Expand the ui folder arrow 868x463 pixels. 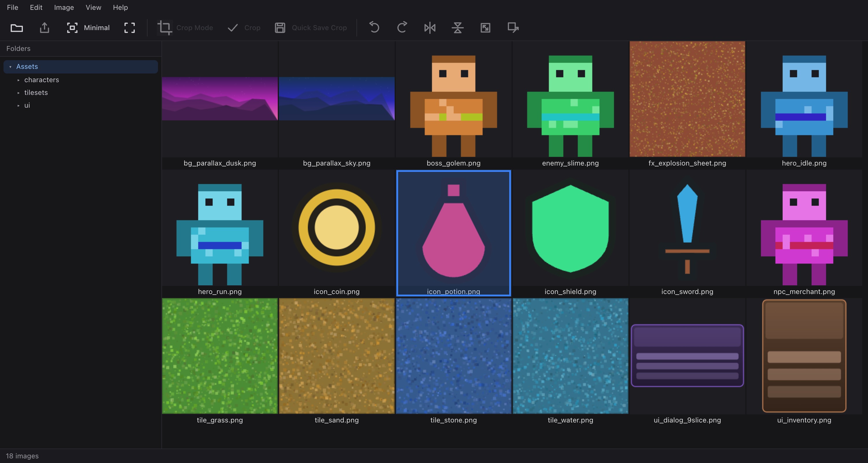19,105
